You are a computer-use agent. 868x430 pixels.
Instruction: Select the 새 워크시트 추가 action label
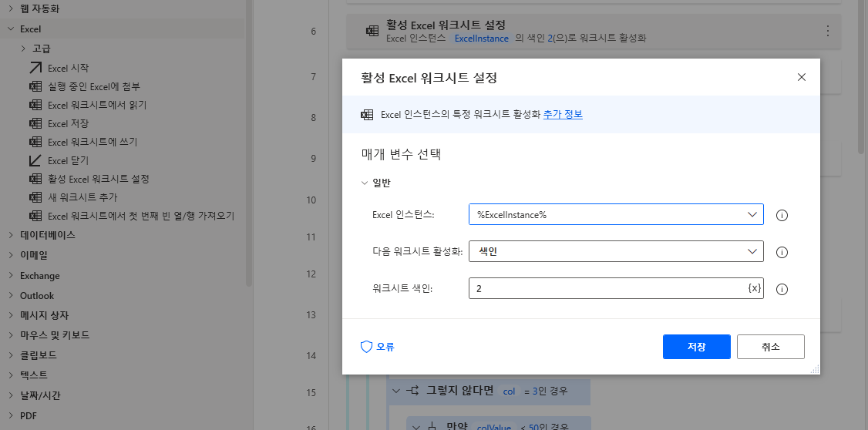click(x=82, y=197)
